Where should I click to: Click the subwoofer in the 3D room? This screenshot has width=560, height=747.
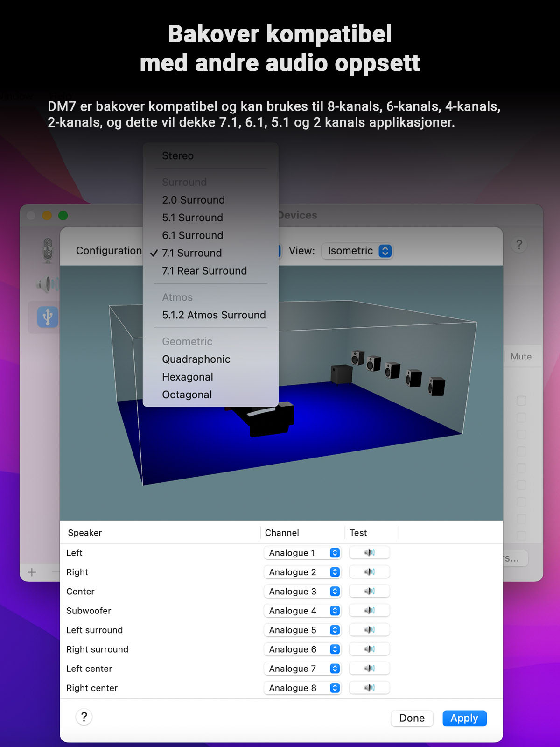tap(342, 374)
